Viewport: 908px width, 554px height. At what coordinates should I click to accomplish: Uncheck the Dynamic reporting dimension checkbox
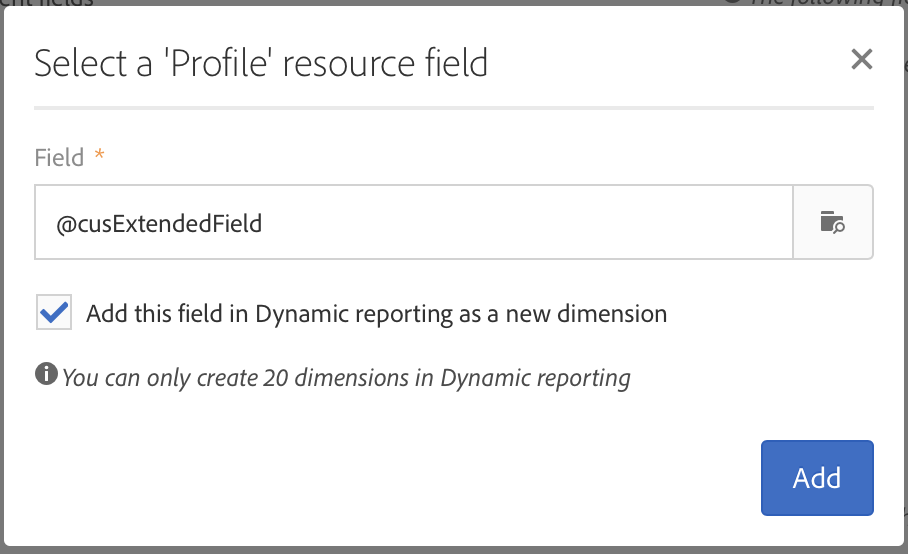[54, 313]
